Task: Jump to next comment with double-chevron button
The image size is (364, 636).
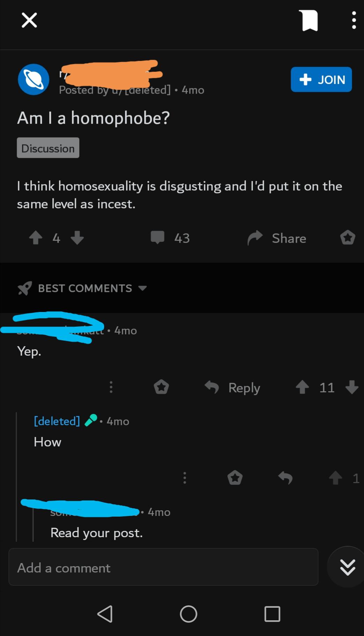Action: [348, 567]
